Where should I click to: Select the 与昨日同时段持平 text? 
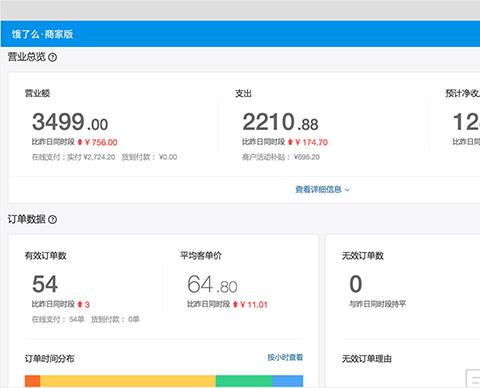point(377,304)
